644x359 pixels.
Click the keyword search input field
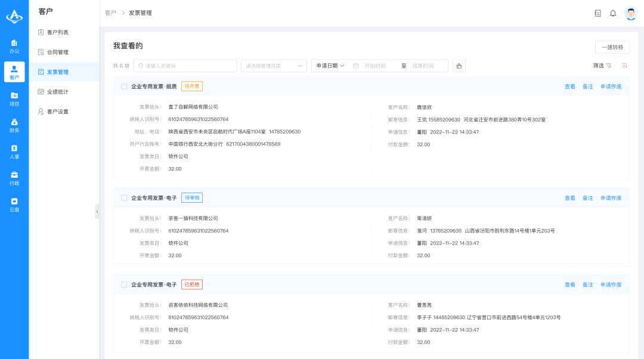pyautogui.click(x=185, y=66)
